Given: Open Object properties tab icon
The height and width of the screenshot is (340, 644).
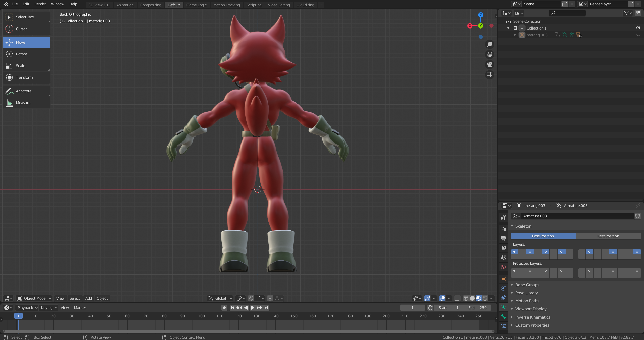Looking at the screenshot, I should point(503,279).
